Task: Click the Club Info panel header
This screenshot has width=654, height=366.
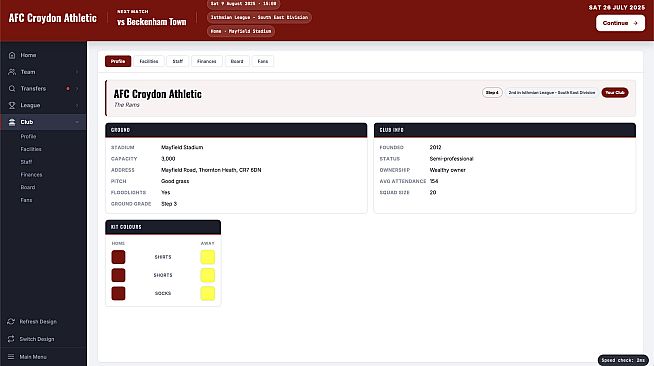Action: [x=505, y=130]
